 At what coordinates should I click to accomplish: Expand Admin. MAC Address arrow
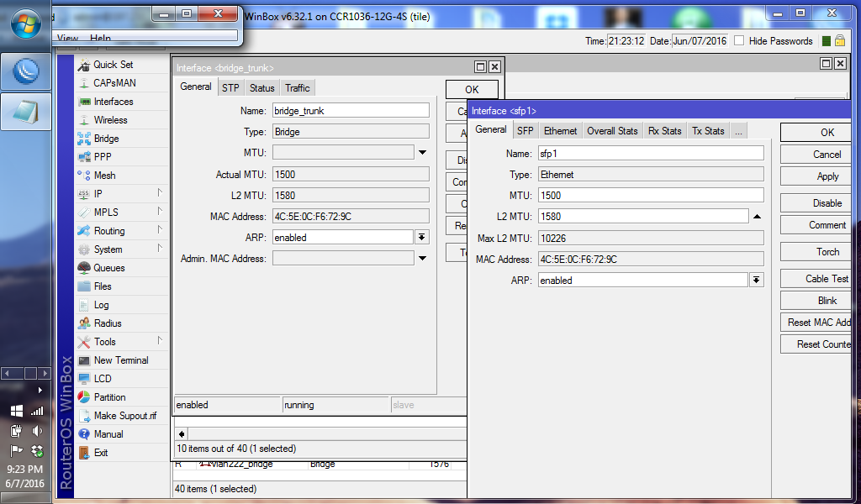[422, 259]
